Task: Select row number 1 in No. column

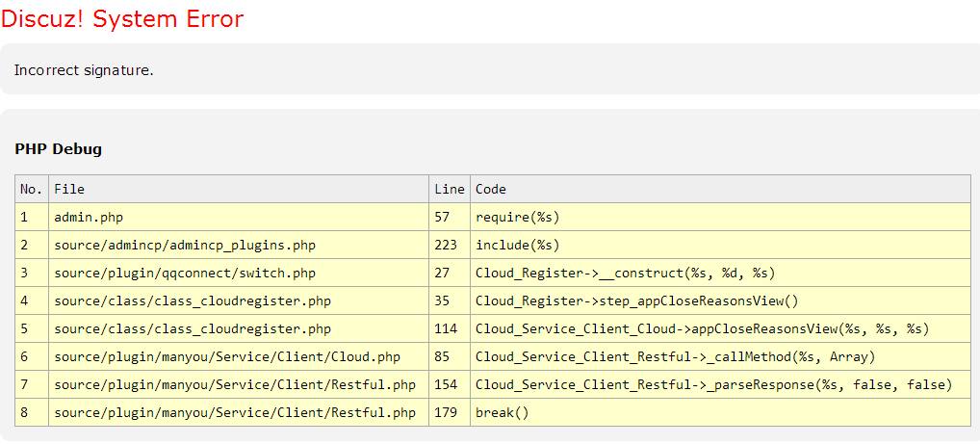Action: pyautogui.click(x=31, y=217)
